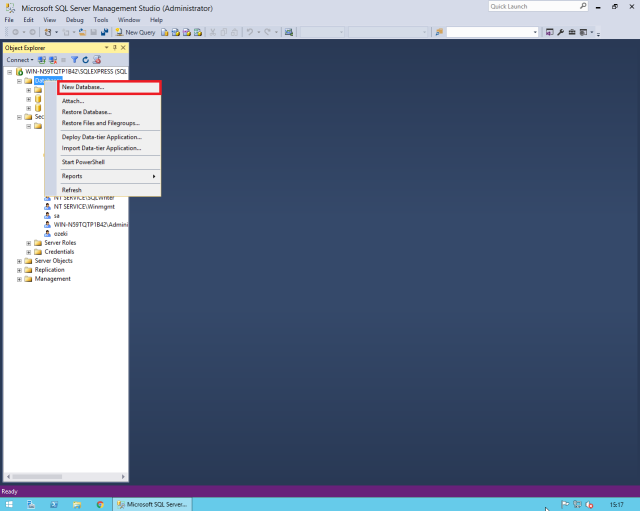Viewport: 640px width, 511px height.
Task: Select the sa login
Action: (x=56, y=216)
